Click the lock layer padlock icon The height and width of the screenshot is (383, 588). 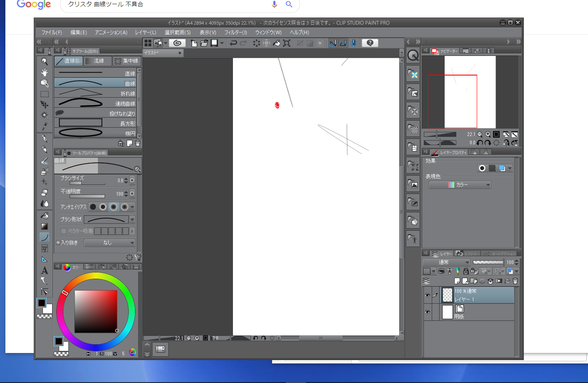(466, 271)
